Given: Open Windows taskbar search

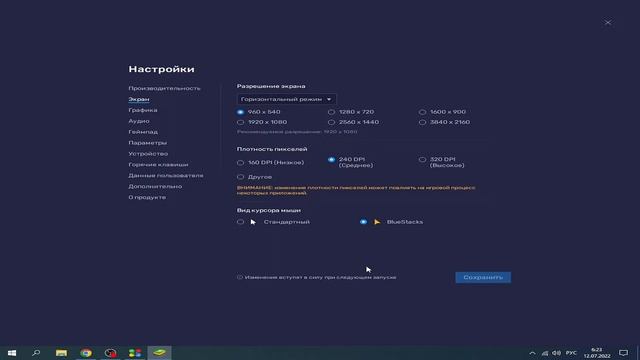Looking at the screenshot, I should (x=36, y=353).
